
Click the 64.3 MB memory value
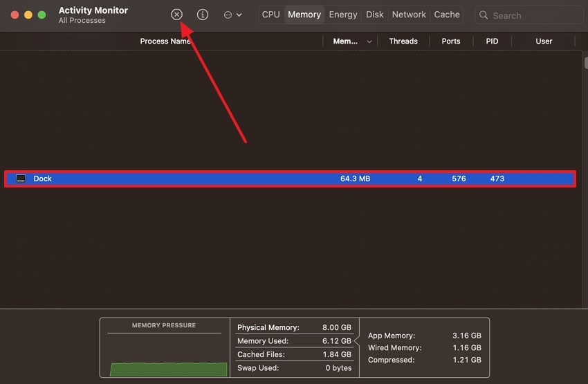pos(355,179)
